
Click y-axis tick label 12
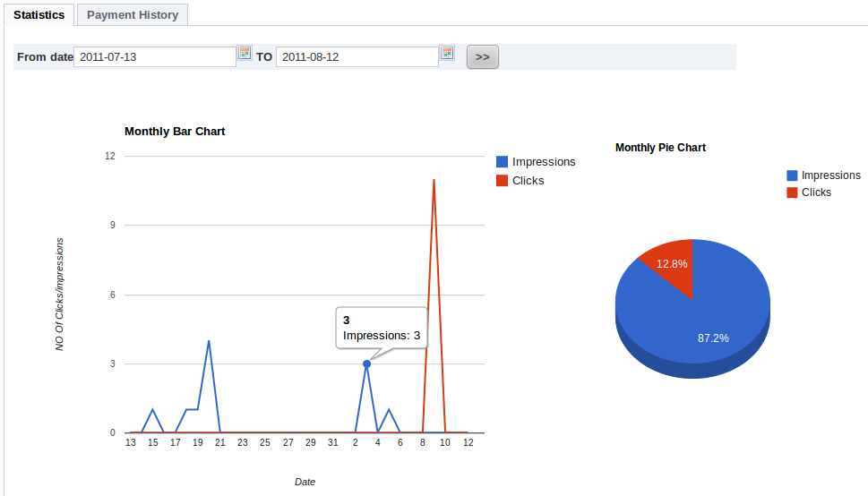(110, 156)
